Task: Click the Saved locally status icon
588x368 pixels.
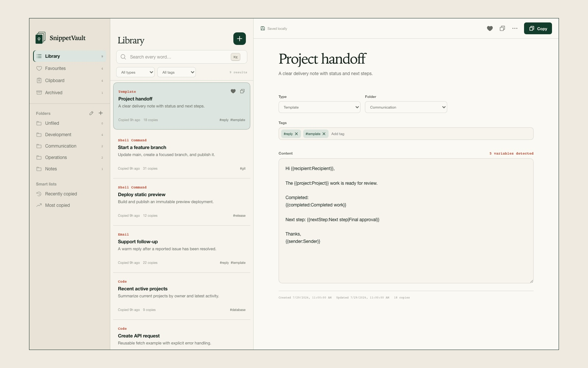Action: point(263,28)
